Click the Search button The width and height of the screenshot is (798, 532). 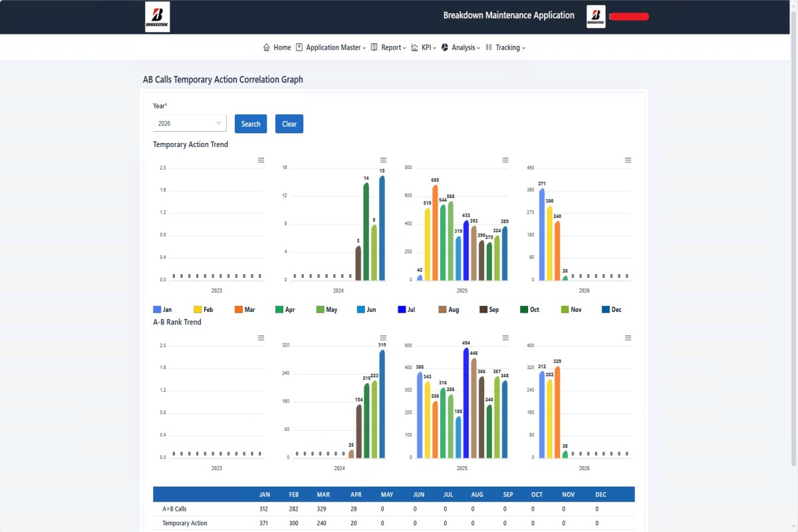click(x=251, y=124)
